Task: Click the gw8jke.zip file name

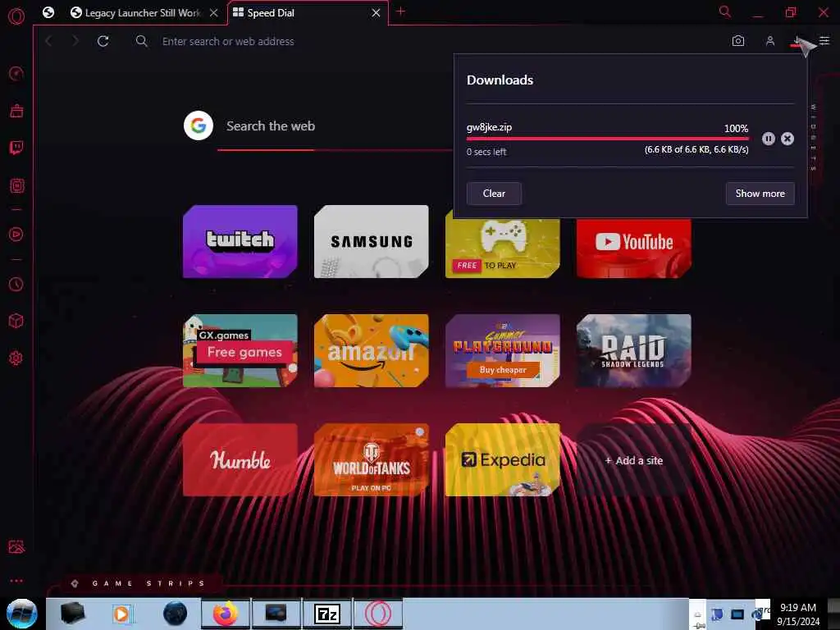Action: tap(489, 127)
